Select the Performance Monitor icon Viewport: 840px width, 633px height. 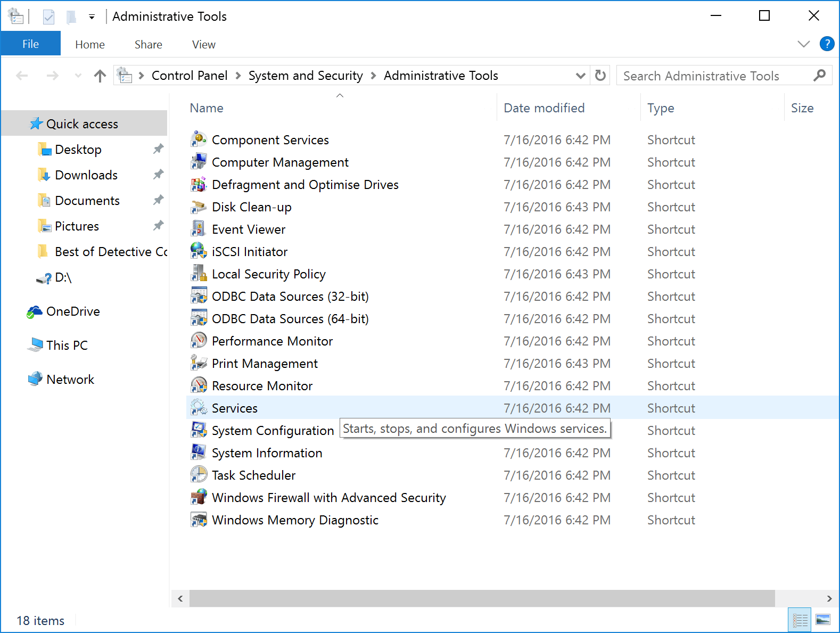coord(199,341)
